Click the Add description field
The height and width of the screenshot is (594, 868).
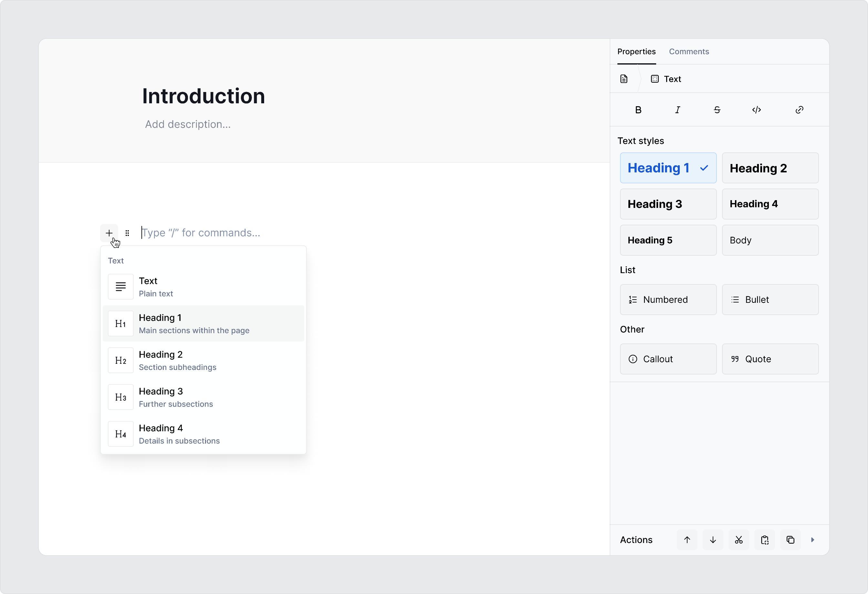coord(188,124)
